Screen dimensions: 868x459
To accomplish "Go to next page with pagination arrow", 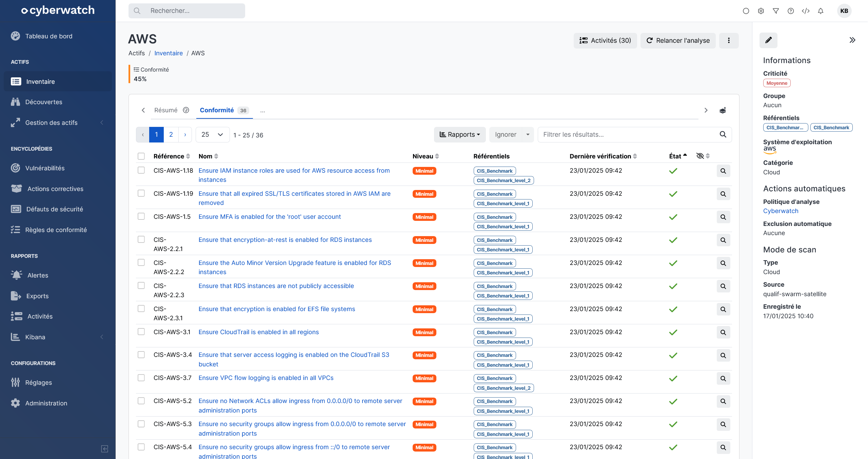I will coord(185,135).
